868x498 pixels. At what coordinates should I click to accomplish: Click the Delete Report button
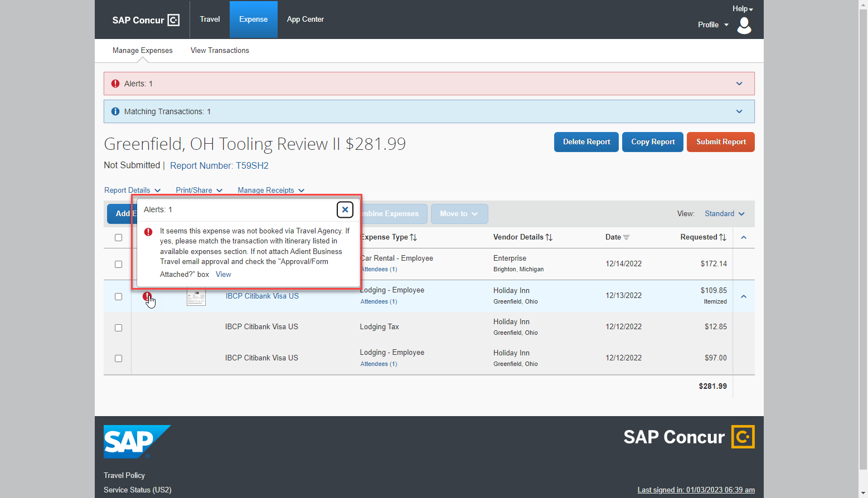[586, 142]
